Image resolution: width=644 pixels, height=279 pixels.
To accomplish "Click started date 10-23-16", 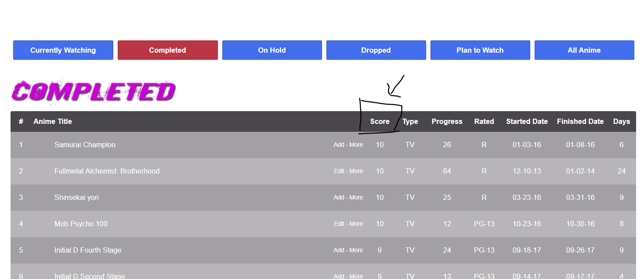I will 527,224.
